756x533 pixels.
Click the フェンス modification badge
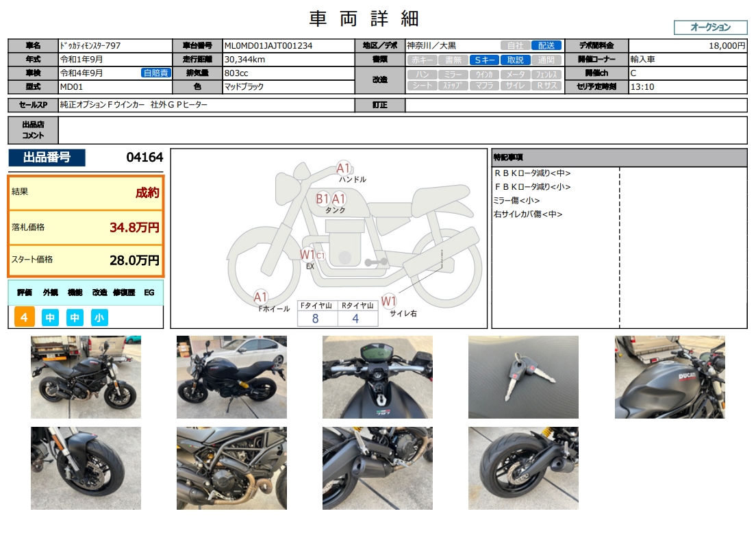[x=546, y=75]
